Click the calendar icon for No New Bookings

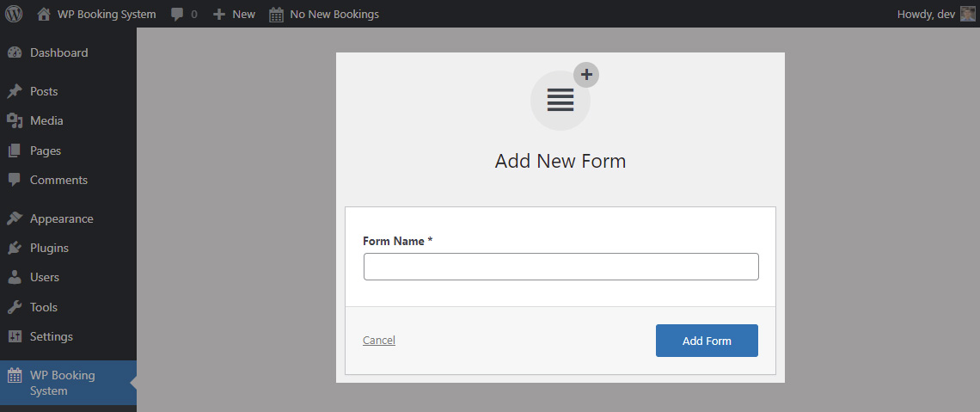[276, 15]
